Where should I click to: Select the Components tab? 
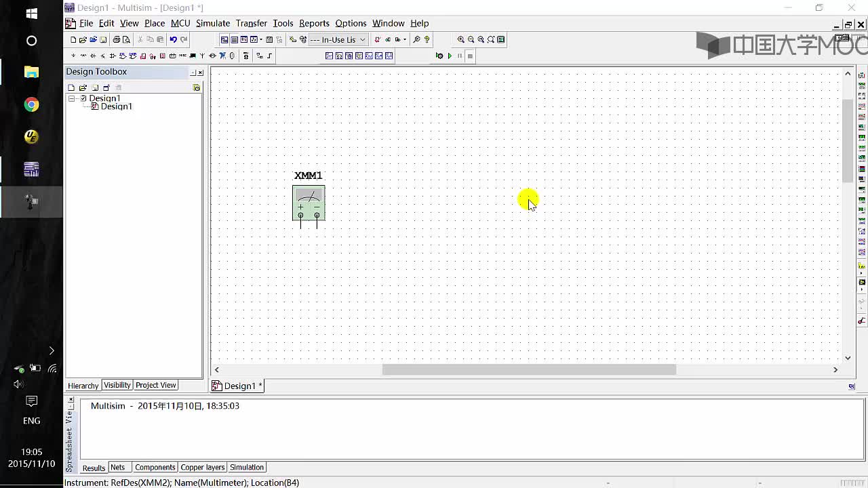pos(155,467)
